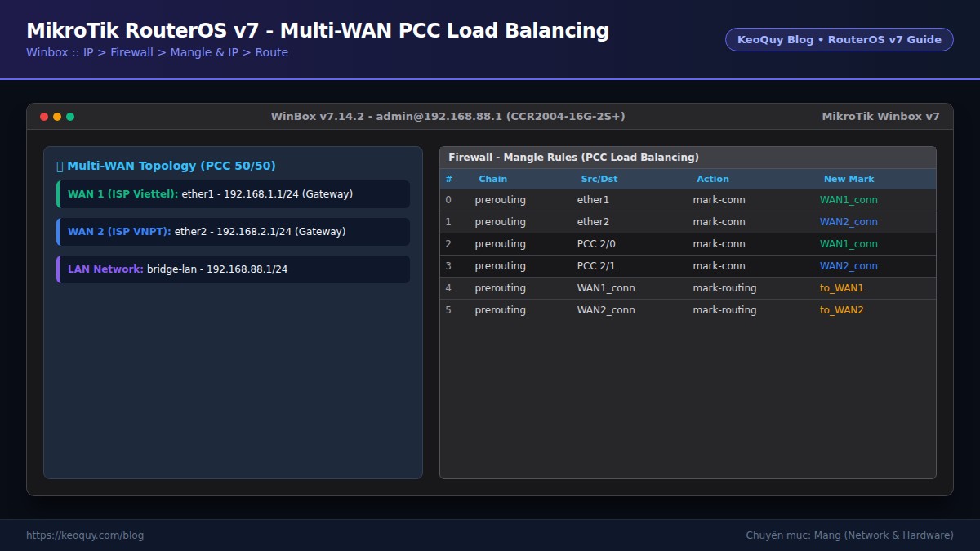Click rule number 4 in mangle table

[x=448, y=288]
